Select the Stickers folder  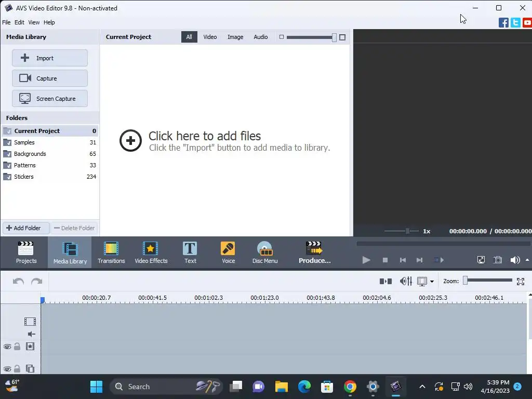pos(50,177)
